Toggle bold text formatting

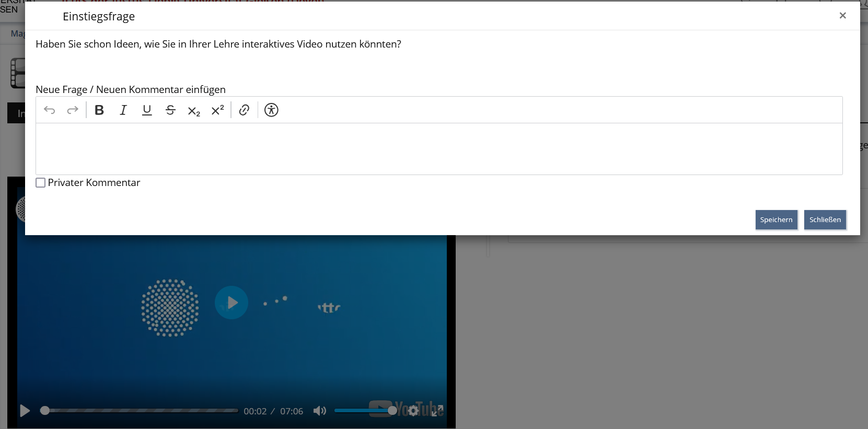coord(99,110)
